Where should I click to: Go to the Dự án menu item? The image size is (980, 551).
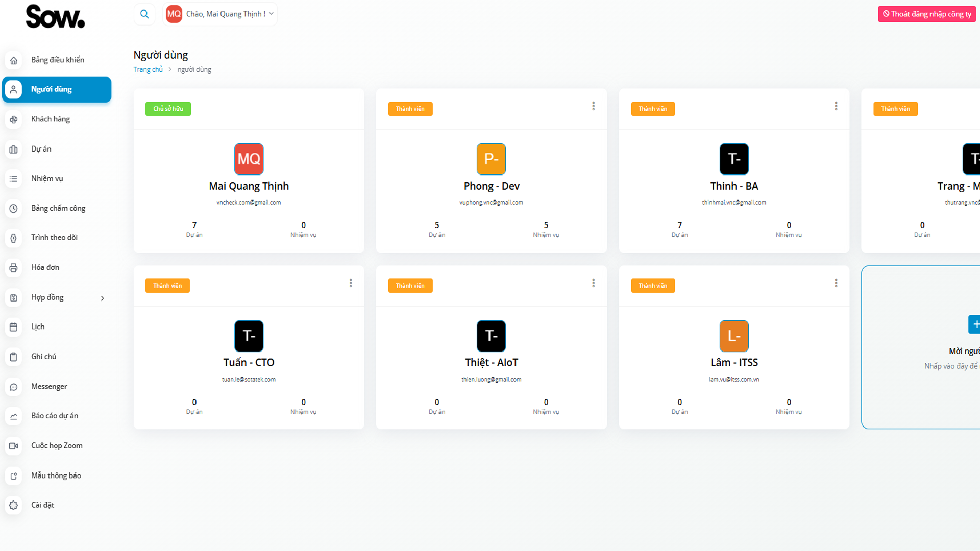pos(41,149)
